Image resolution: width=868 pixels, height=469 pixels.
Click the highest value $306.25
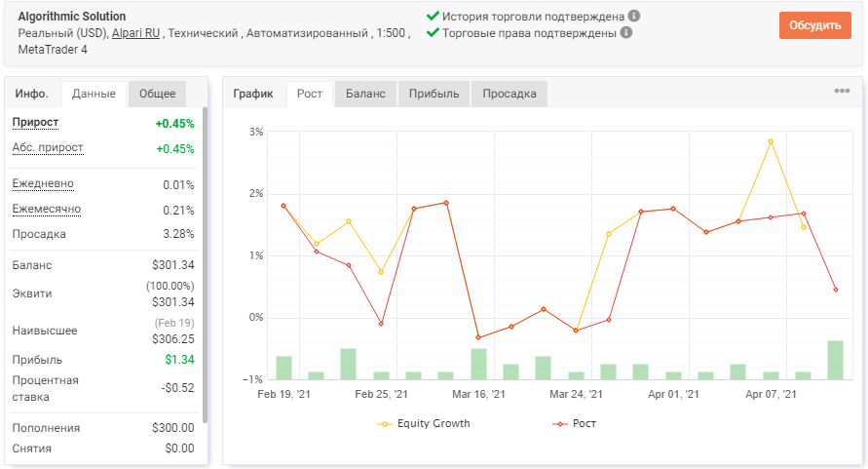coord(173,338)
